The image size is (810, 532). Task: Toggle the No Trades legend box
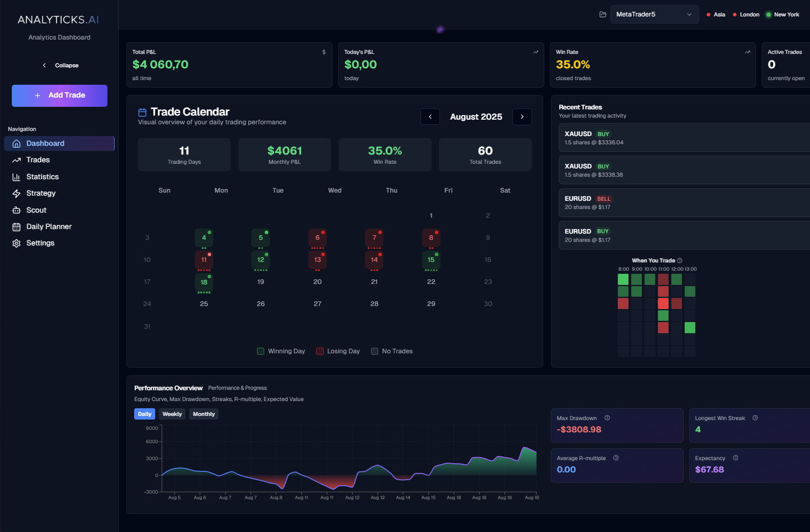(375, 351)
